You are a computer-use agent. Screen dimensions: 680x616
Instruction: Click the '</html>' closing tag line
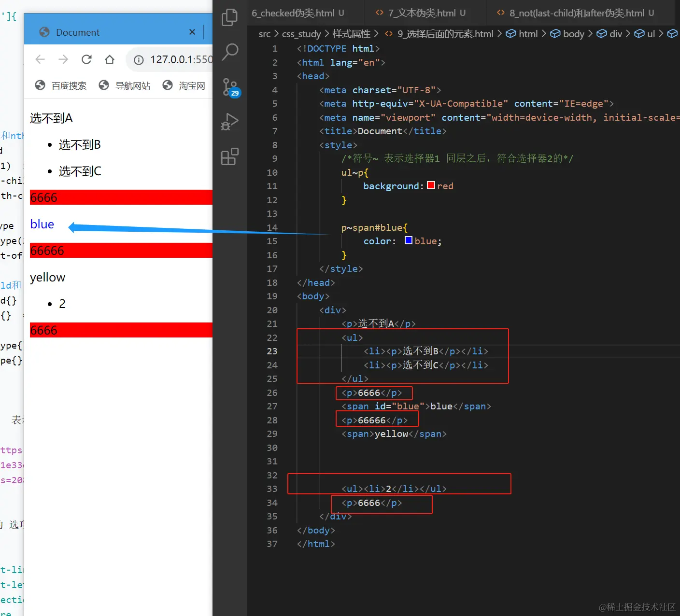316,544
